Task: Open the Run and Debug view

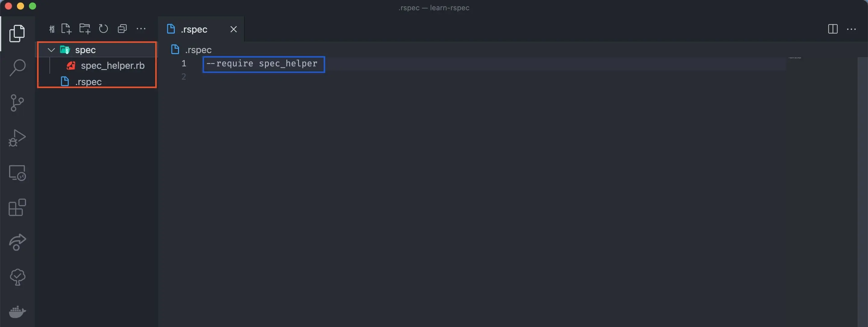Action: [x=17, y=138]
